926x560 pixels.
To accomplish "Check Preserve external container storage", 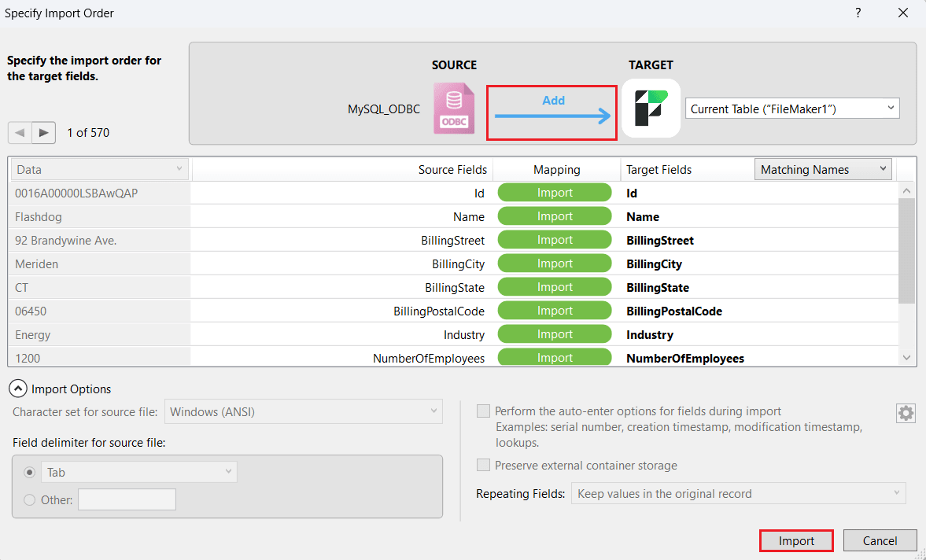I will (483, 465).
